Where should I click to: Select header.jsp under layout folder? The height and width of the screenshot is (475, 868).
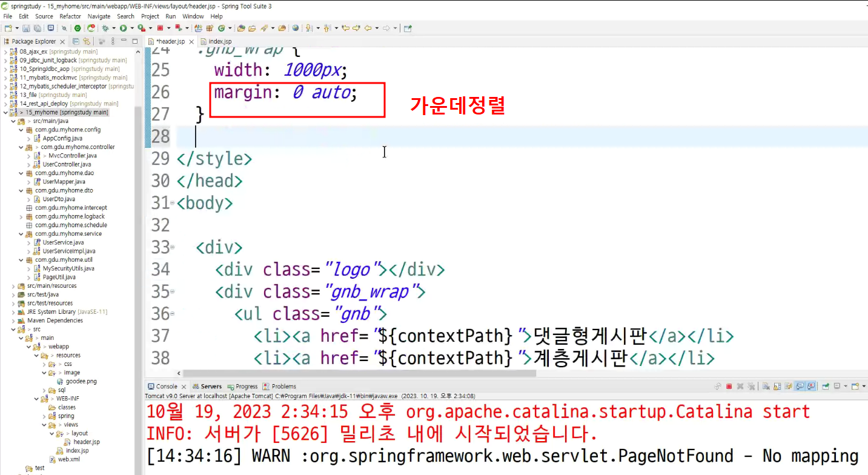tap(87, 442)
